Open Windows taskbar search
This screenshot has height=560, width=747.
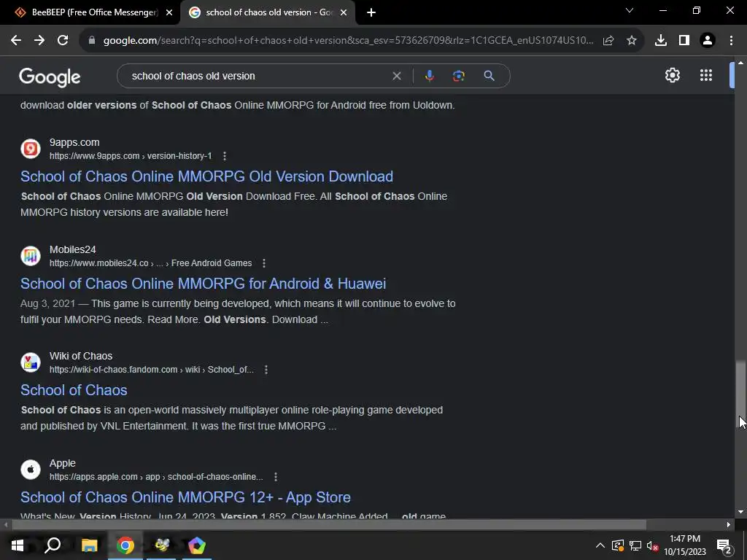(x=53, y=545)
